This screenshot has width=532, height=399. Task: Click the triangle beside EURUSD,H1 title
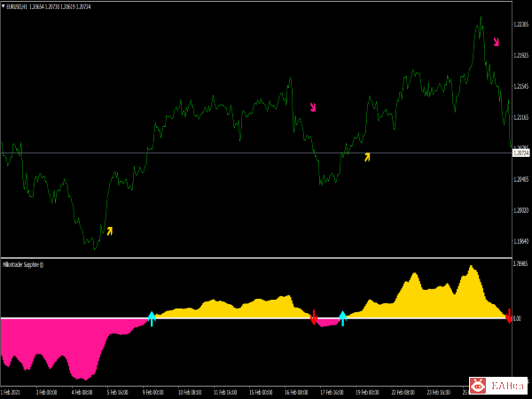coord(3,6)
